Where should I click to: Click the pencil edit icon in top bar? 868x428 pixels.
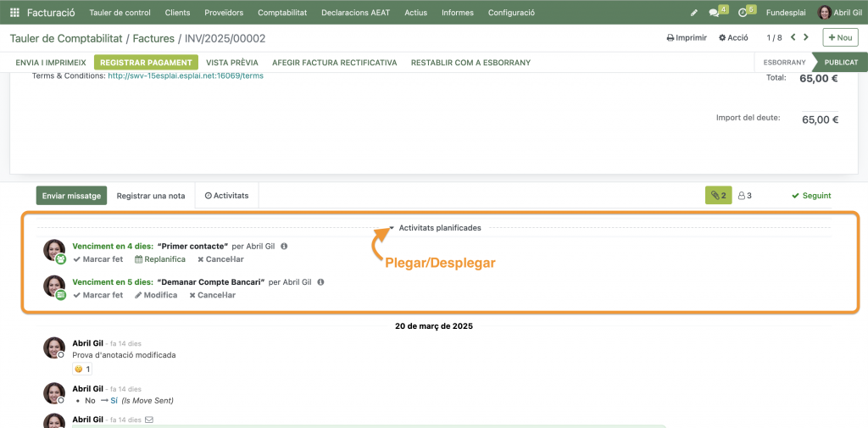coord(694,13)
